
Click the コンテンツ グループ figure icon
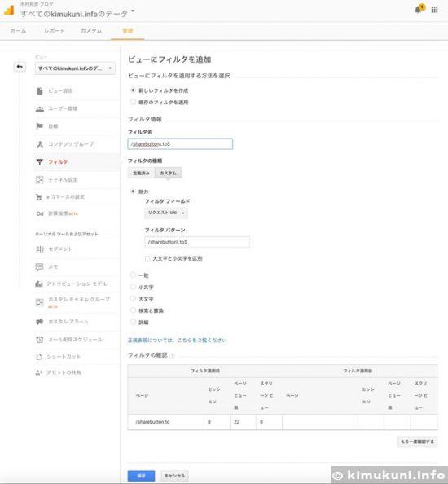pyautogui.click(x=40, y=144)
